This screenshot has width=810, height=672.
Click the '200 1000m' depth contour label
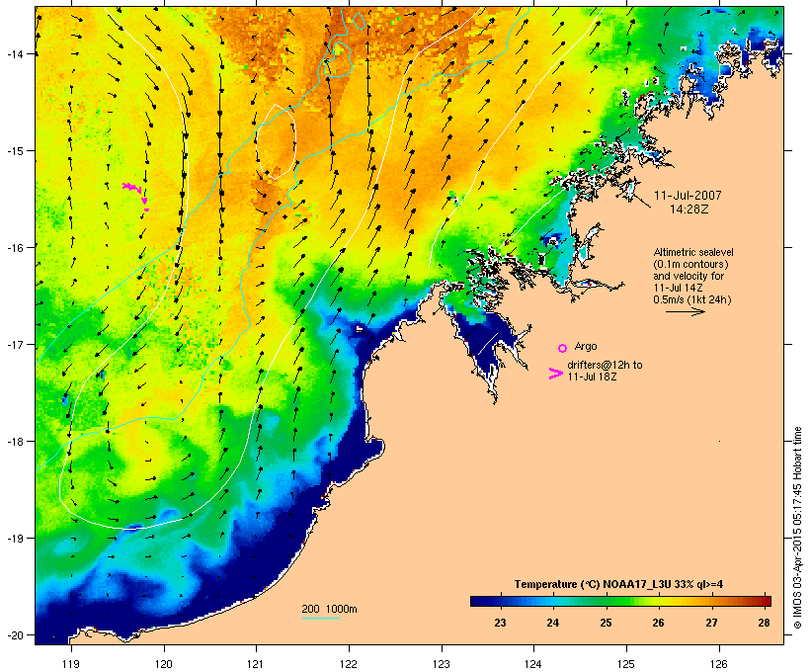coord(329,609)
